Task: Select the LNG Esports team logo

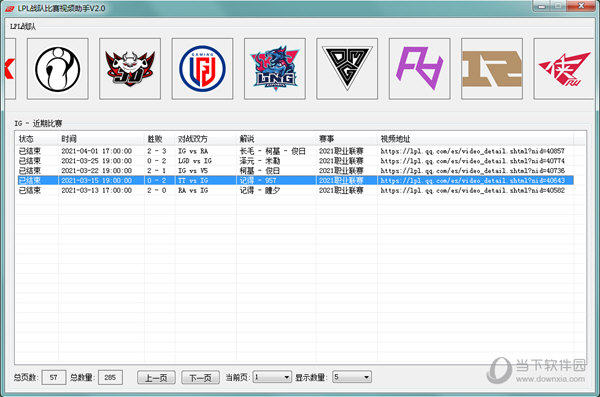Action: click(x=275, y=69)
